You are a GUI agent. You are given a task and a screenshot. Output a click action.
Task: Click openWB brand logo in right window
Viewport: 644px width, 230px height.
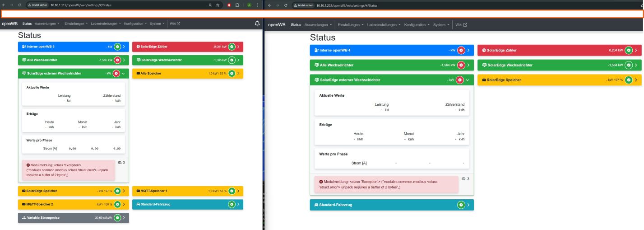coord(277,25)
